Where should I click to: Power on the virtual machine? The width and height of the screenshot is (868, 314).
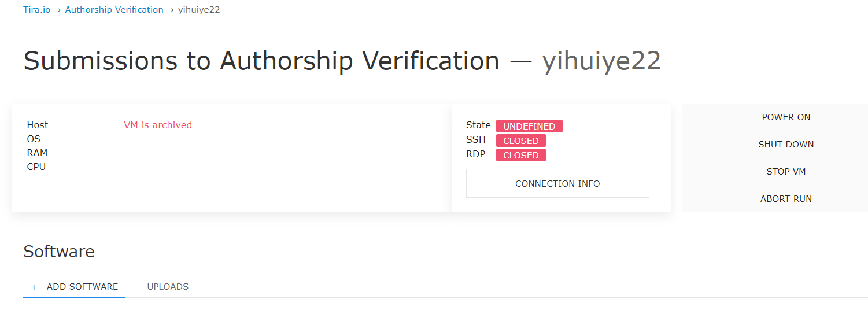(786, 117)
